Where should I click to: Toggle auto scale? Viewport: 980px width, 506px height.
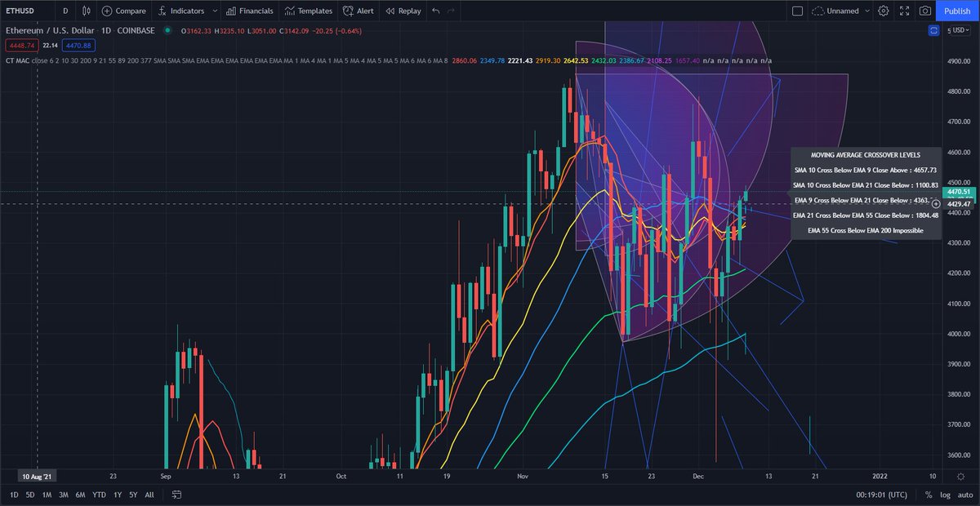tap(964, 495)
